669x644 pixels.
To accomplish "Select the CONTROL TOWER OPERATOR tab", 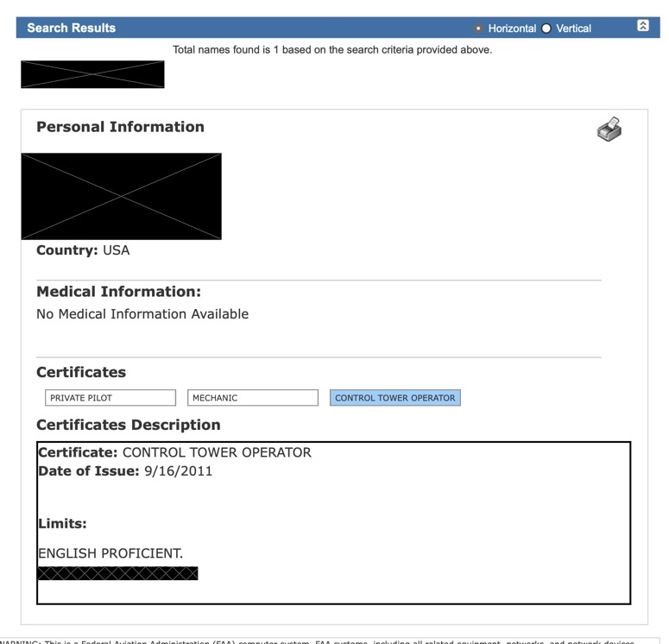I will (394, 398).
